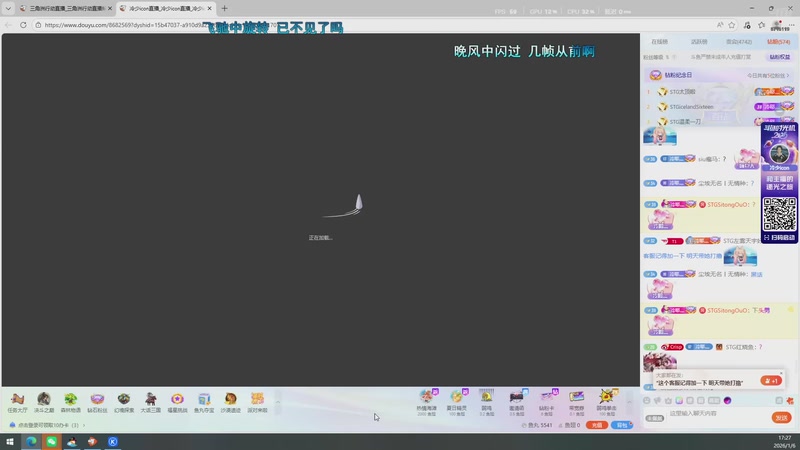This screenshot has height=450, width=800.
Task: Open the blue 背包 backpack button
Action: (x=622, y=425)
